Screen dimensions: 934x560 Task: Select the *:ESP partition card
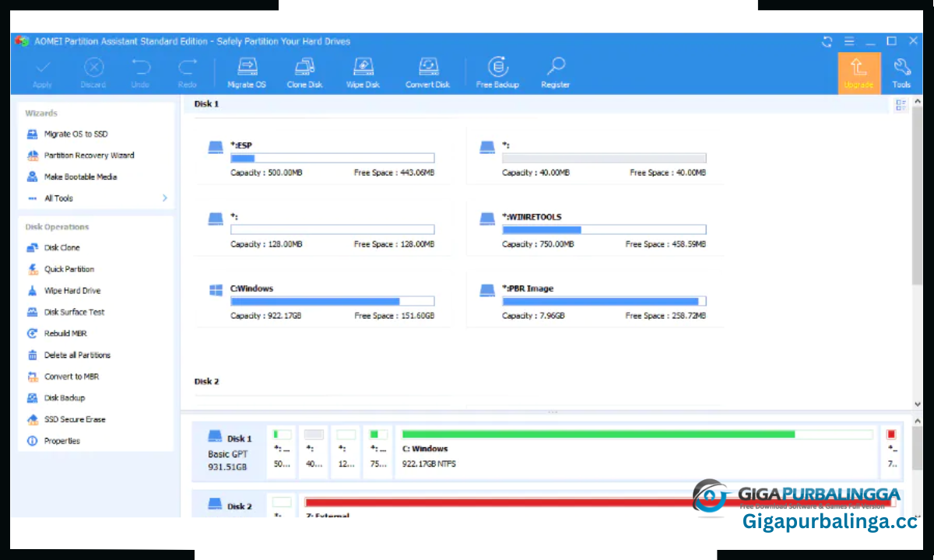point(322,158)
